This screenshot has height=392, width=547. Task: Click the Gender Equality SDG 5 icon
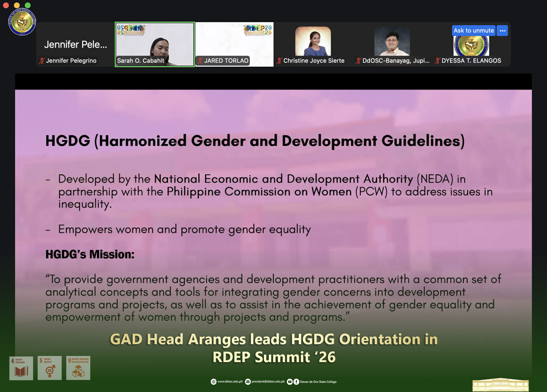(x=50, y=368)
